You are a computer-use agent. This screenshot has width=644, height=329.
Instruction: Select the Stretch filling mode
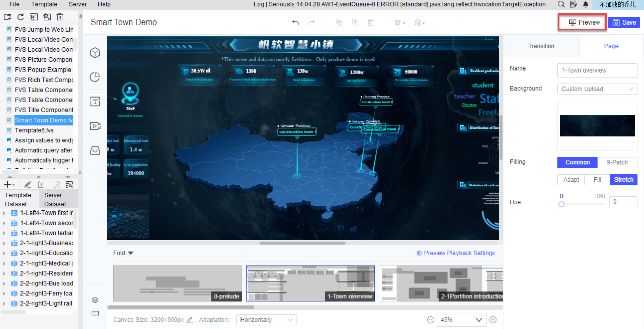tap(624, 180)
